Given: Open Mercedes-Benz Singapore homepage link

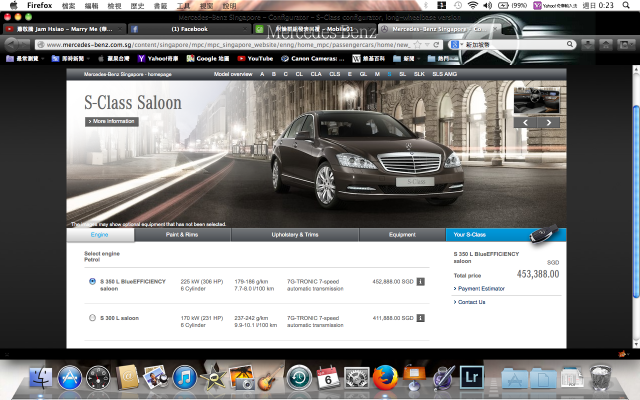Looking at the screenshot, I should tap(128, 74).
